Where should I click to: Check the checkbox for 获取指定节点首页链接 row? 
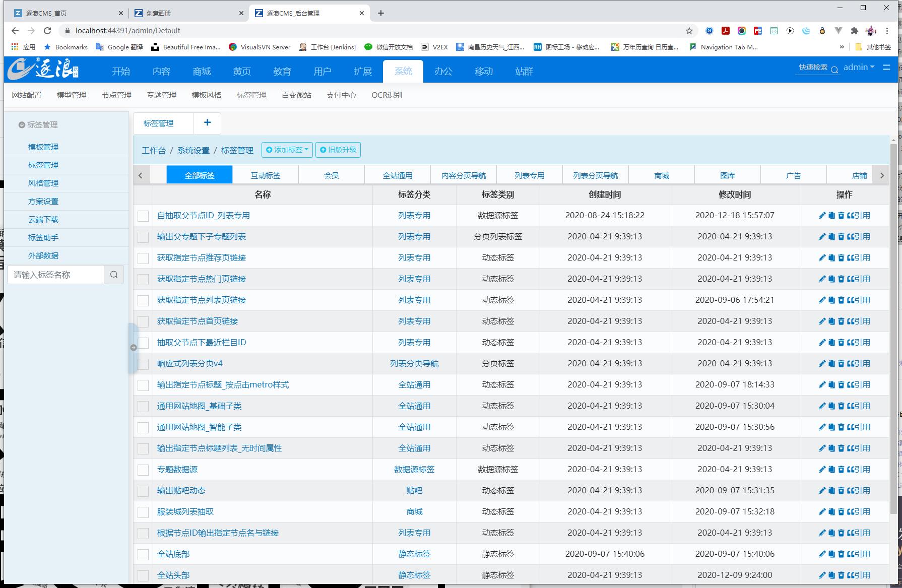coord(143,321)
